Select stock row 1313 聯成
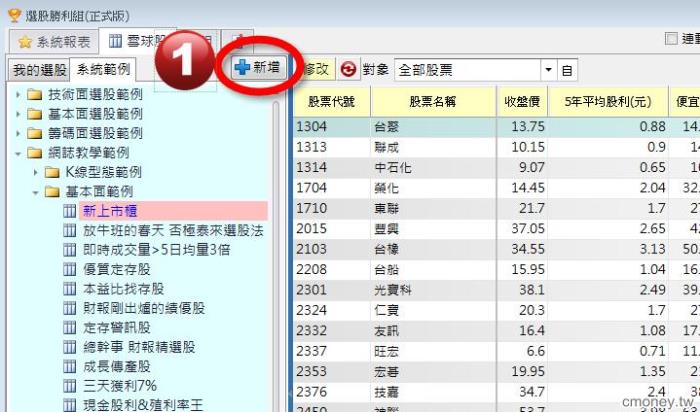Screen dimensions: 700x412 click(496, 147)
